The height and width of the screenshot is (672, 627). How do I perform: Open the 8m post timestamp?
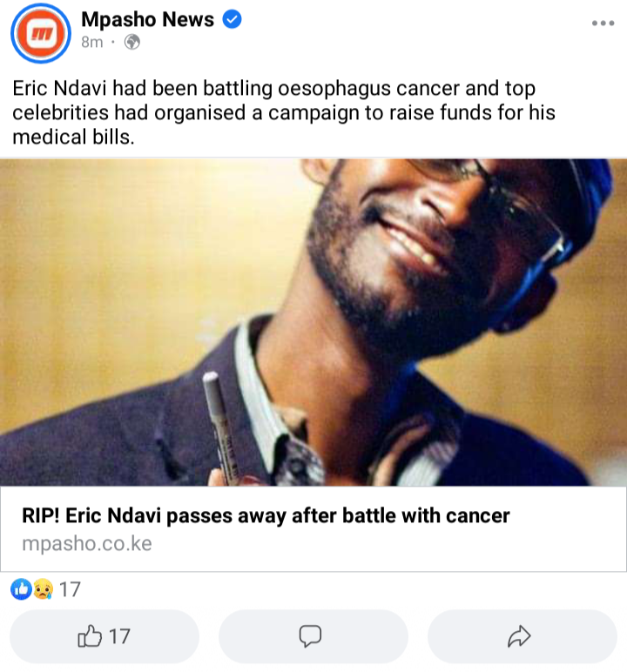click(92, 42)
